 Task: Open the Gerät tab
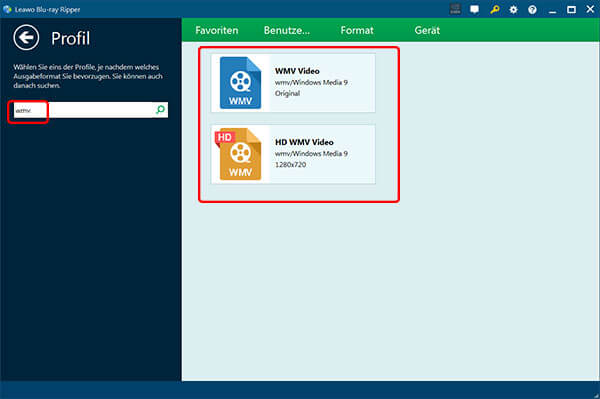(x=427, y=30)
